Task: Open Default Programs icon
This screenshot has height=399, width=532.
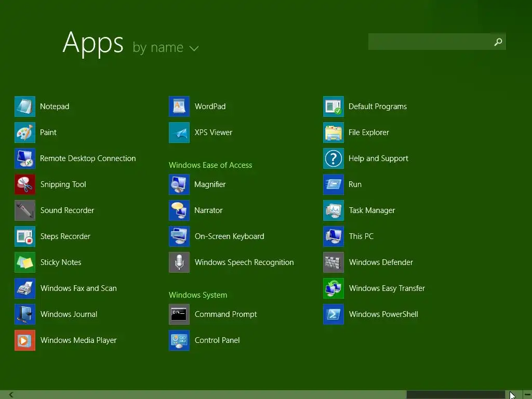Action: [334, 107]
